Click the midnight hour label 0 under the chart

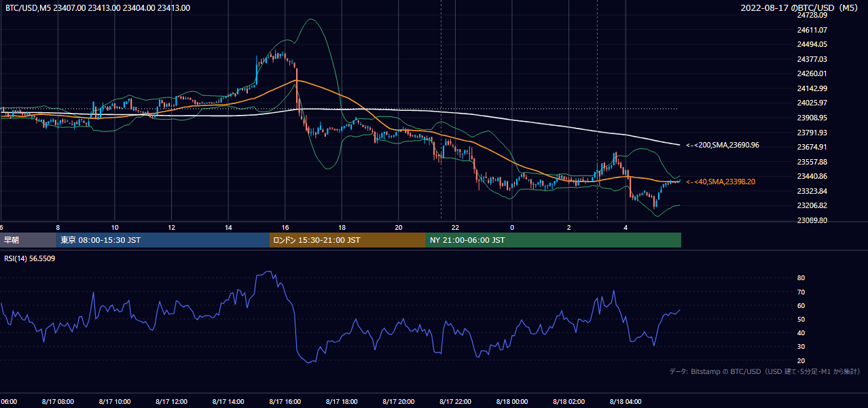(512, 227)
